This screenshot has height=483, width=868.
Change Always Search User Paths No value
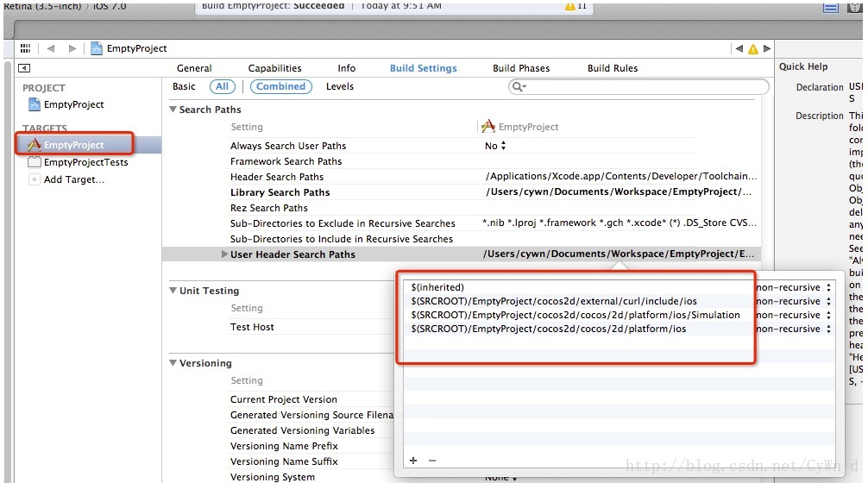[x=495, y=146]
